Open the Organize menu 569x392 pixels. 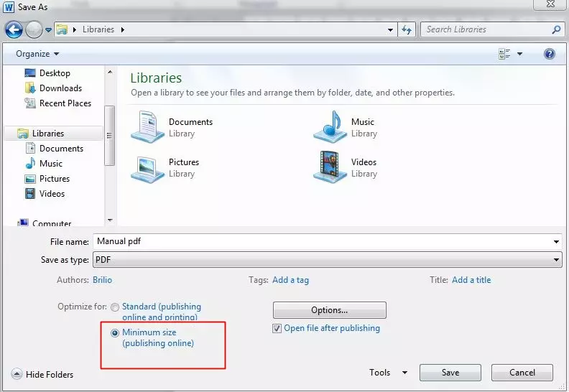(x=37, y=54)
